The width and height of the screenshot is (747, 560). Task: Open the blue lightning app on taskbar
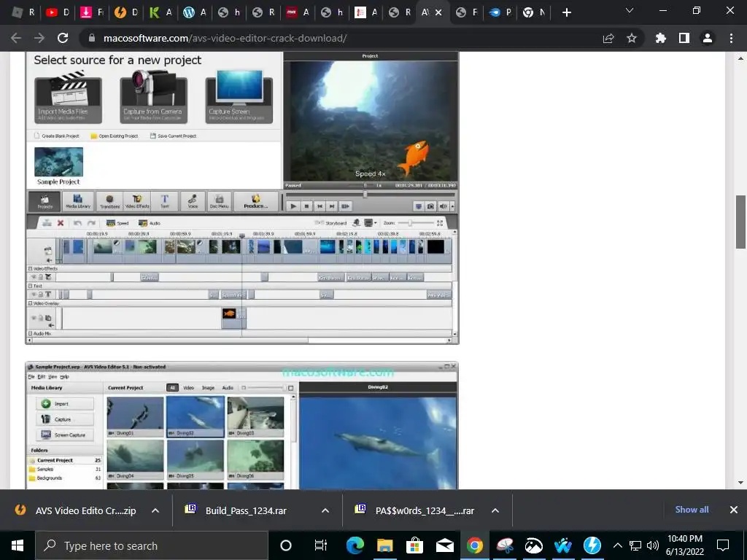(x=592, y=545)
